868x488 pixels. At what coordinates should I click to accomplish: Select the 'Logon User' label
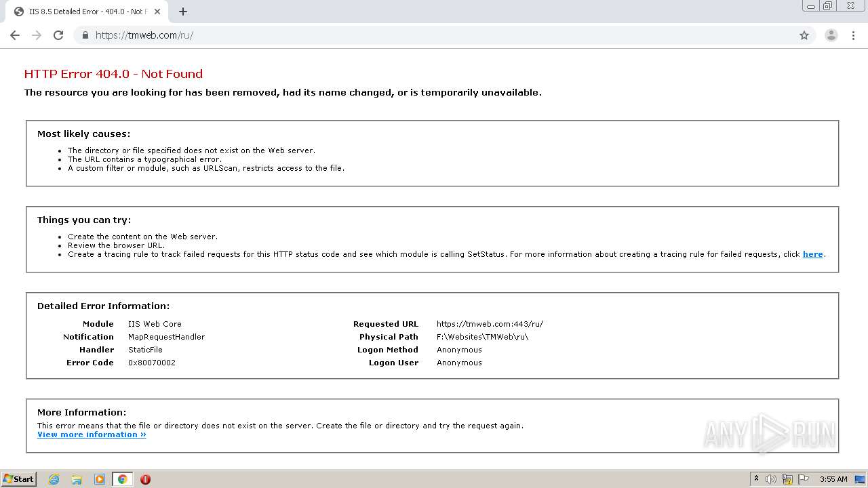pos(393,363)
